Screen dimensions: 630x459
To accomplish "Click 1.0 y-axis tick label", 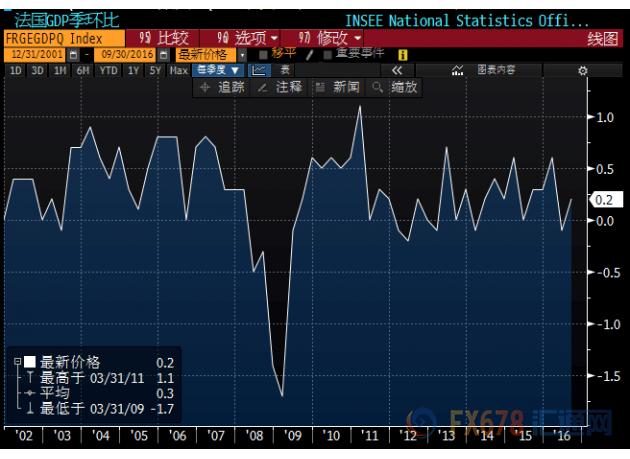I will tap(605, 117).
